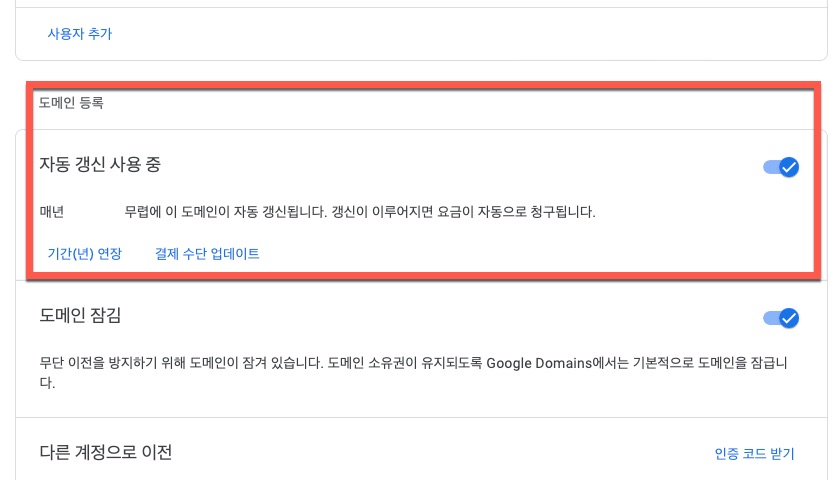Click the 무단 이전을 방지하기 위해 paragraph
839x480 pixels.
[414, 373]
